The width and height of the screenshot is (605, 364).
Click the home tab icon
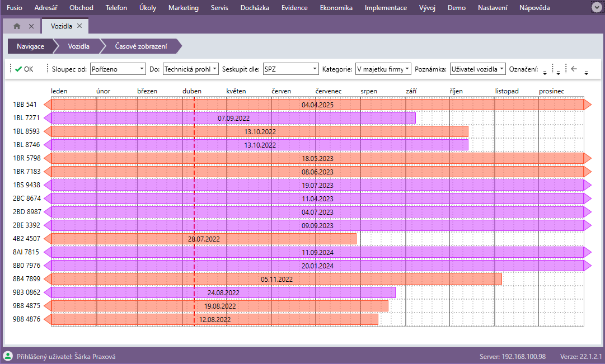(x=17, y=26)
